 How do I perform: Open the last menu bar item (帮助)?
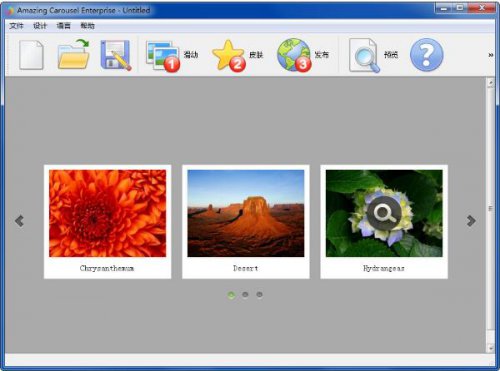[87, 26]
